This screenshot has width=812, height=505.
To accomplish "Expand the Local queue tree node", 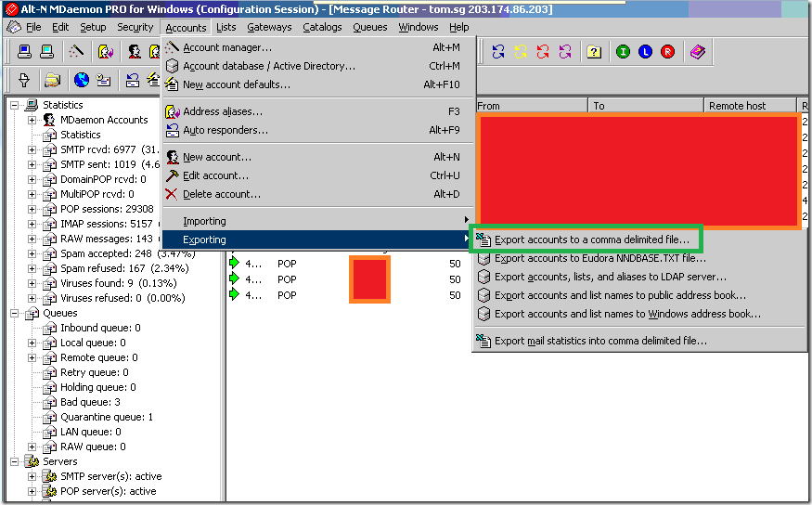I will point(32,343).
